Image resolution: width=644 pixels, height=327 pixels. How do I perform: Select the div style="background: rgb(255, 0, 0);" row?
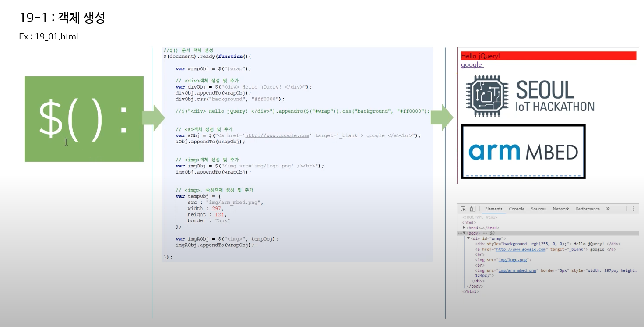[x=548, y=244]
